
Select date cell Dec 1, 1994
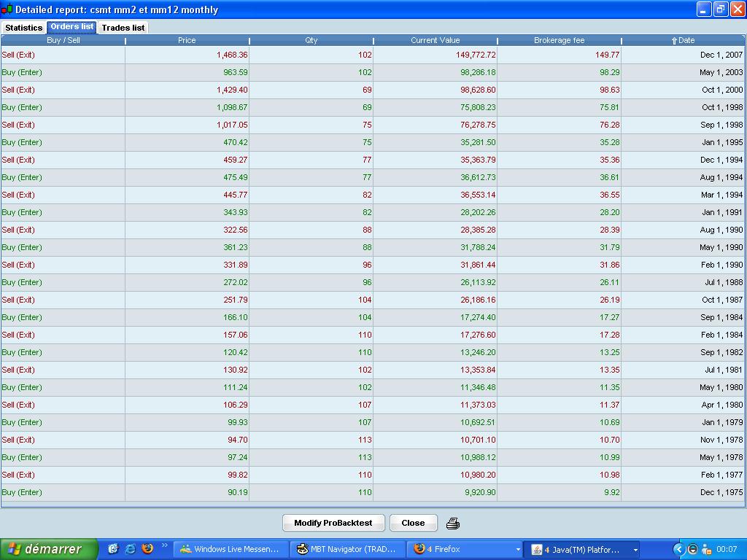683,160
